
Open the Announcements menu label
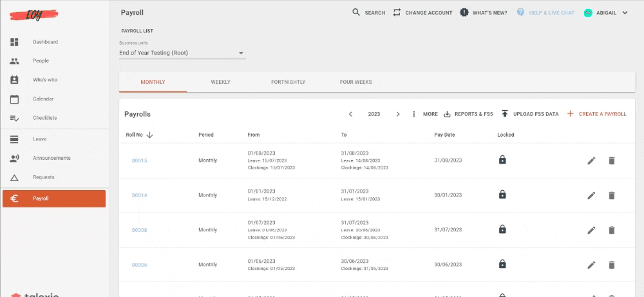52,158
